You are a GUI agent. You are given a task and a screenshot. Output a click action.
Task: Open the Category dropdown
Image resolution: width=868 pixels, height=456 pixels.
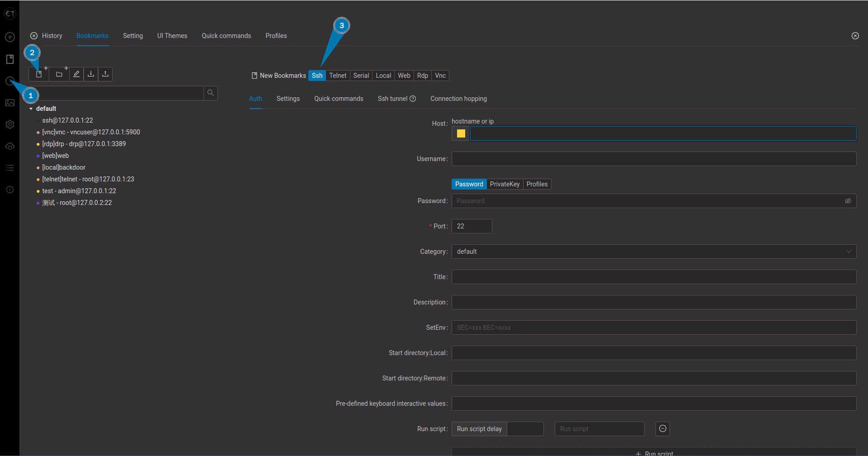point(654,252)
